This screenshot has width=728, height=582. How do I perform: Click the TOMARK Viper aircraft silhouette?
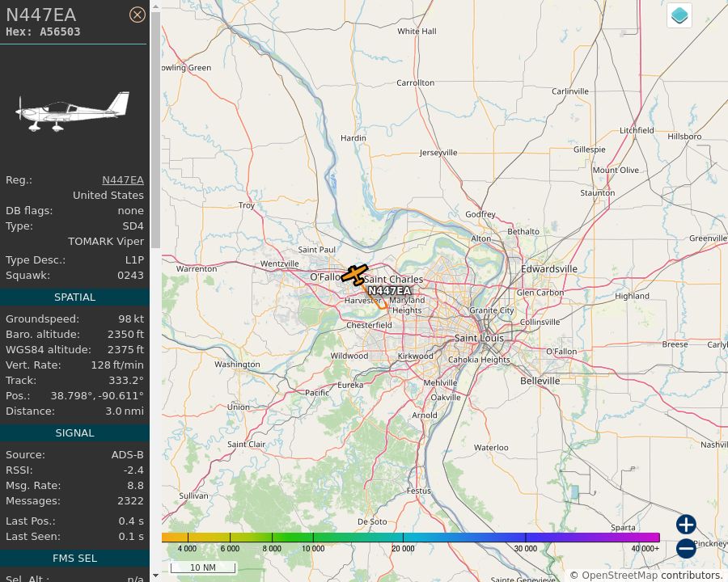point(73,112)
